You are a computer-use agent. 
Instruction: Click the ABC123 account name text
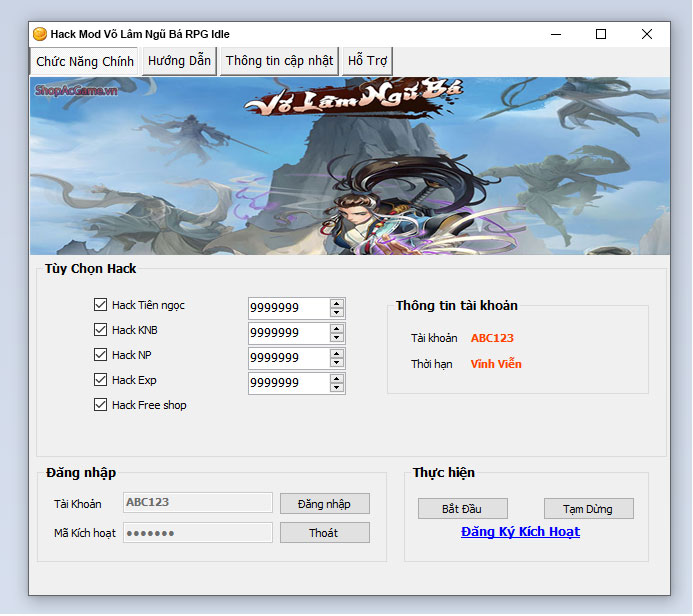(492, 338)
